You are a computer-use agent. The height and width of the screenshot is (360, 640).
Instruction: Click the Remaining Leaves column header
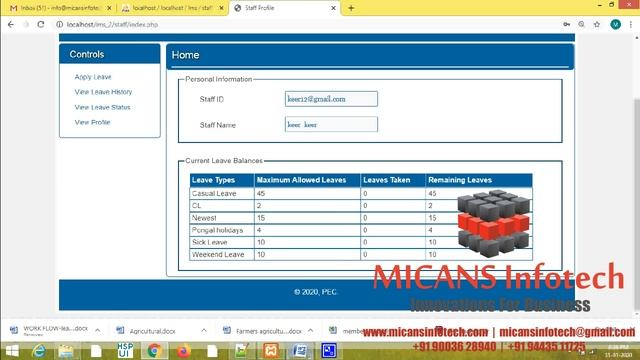click(479, 180)
